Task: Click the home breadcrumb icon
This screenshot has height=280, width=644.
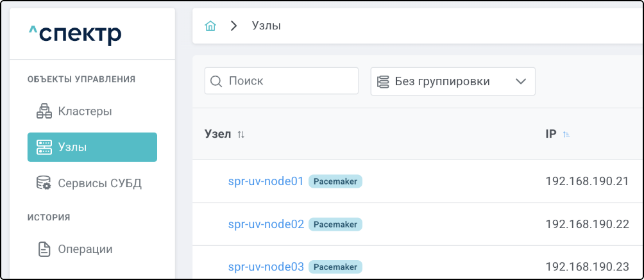Action: (x=210, y=26)
